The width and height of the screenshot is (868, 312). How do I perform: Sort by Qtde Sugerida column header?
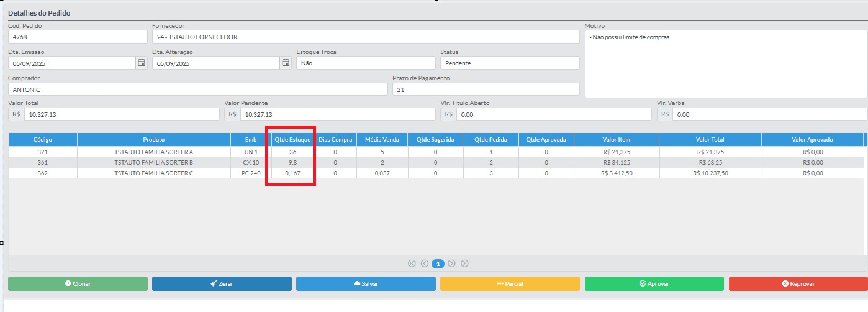[435, 140]
